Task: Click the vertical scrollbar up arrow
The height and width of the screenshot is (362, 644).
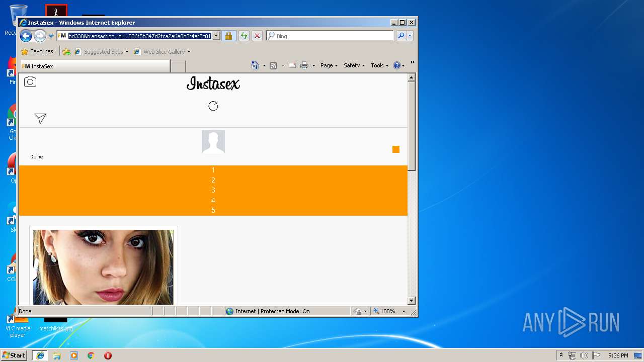Action: [x=411, y=77]
